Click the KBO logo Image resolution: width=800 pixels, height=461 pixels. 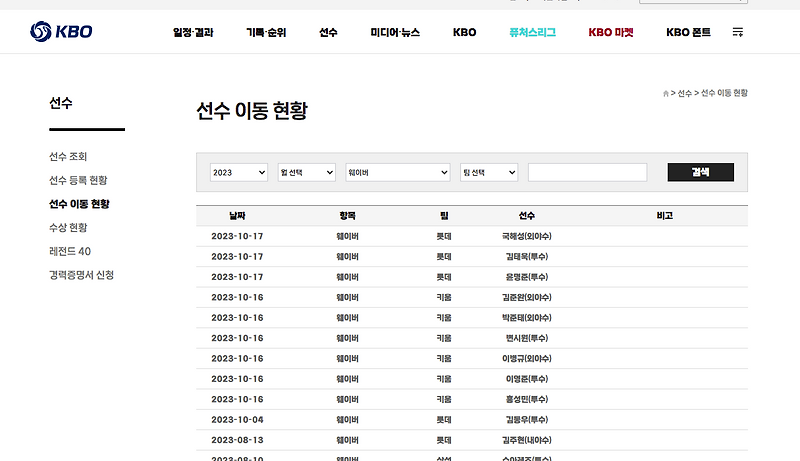(61, 32)
